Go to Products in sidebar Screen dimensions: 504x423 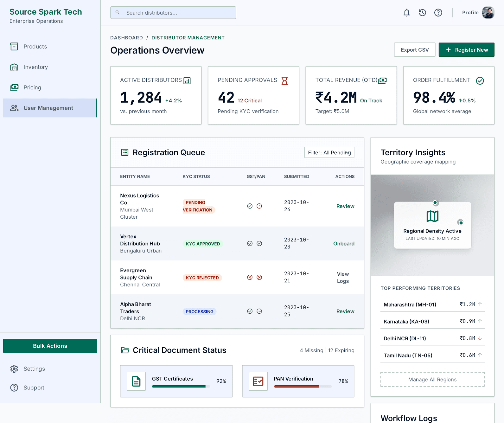coord(50,47)
